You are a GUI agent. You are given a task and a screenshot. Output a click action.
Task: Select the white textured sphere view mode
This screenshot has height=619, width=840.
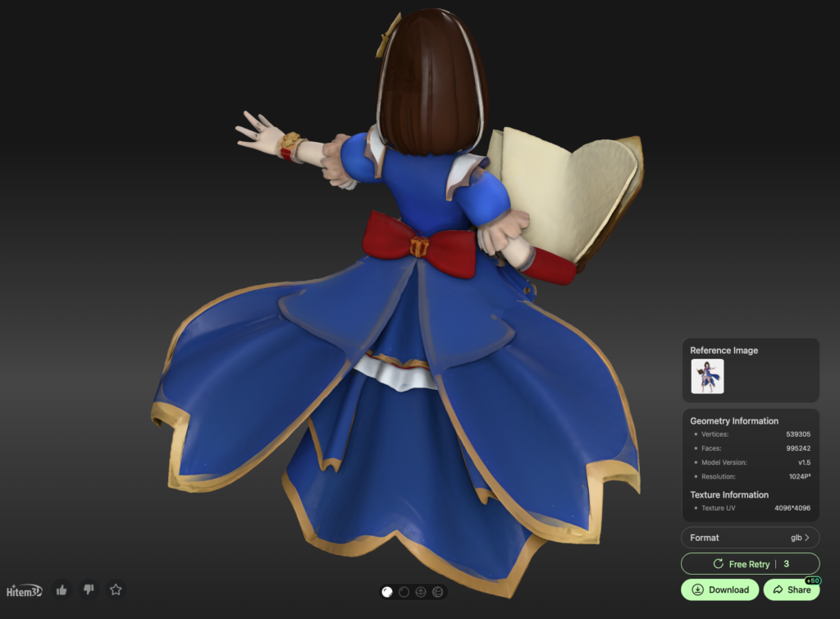(388, 592)
